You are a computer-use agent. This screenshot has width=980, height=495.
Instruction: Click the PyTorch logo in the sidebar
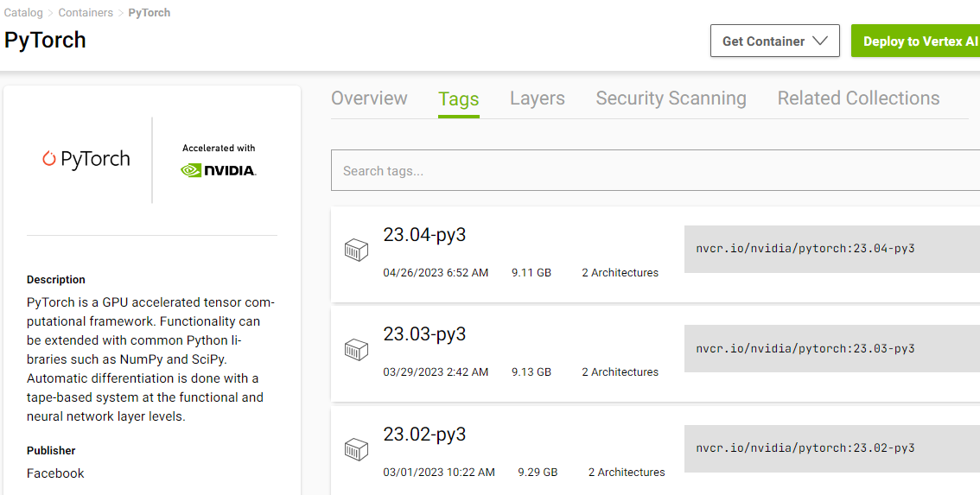point(86,159)
